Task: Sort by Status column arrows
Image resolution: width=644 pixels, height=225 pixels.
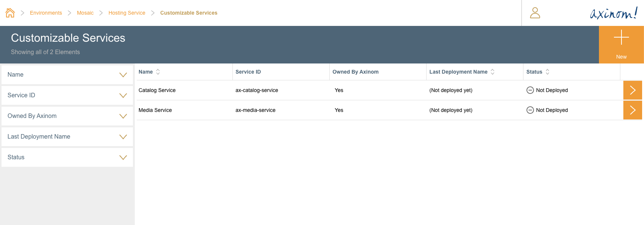Action: [x=547, y=72]
